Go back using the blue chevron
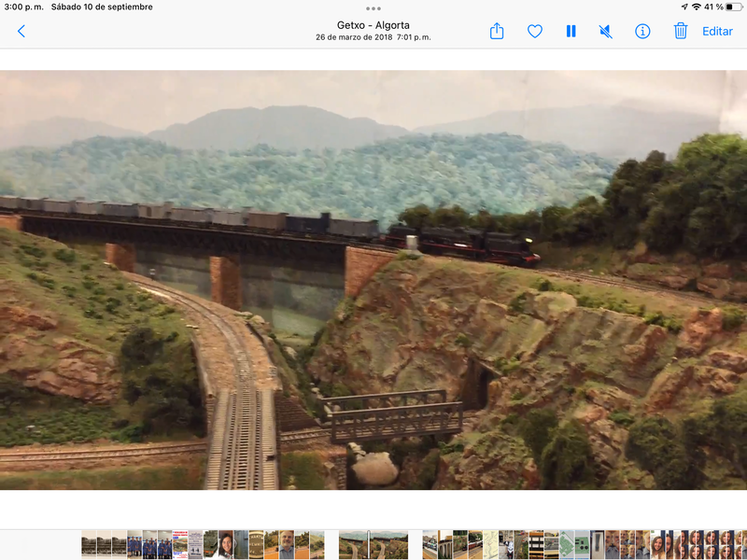This screenshot has height=560, width=747. (21, 32)
